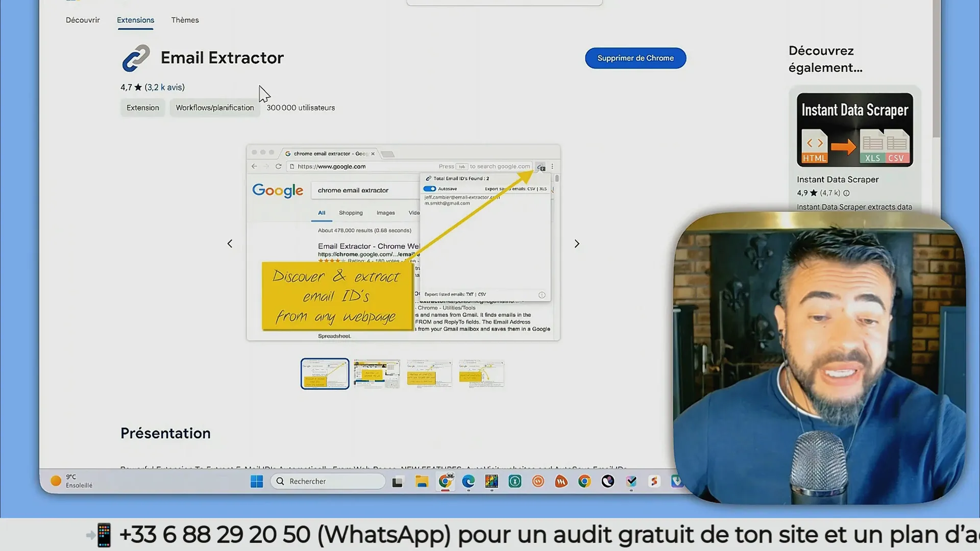
Task: Open the Windows Start menu
Action: tap(257, 481)
